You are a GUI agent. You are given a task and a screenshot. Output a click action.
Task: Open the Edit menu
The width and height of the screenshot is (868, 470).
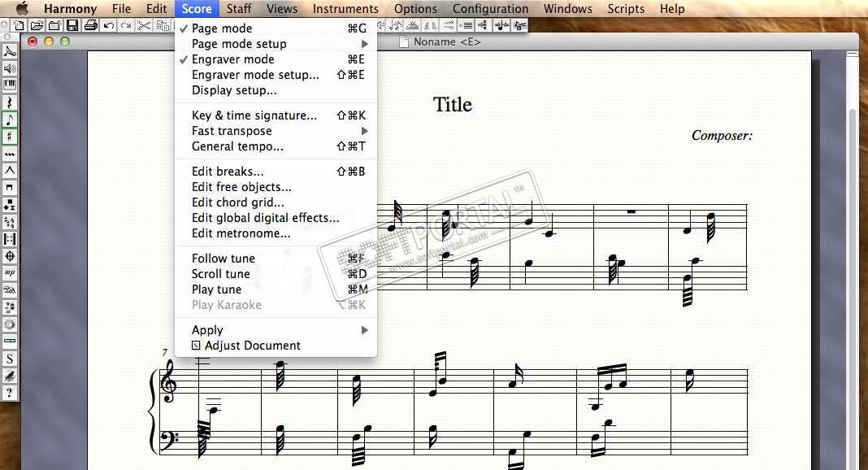(x=157, y=9)
